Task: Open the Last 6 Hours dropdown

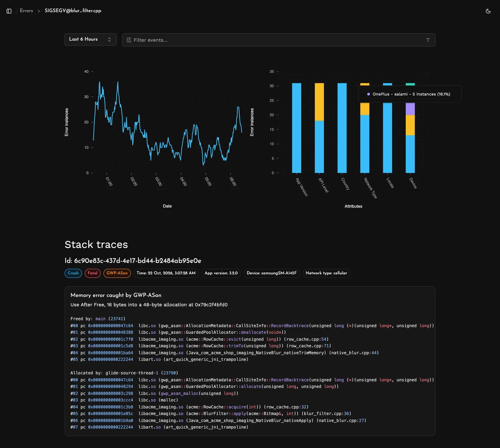Action: (x=91, y=39)
